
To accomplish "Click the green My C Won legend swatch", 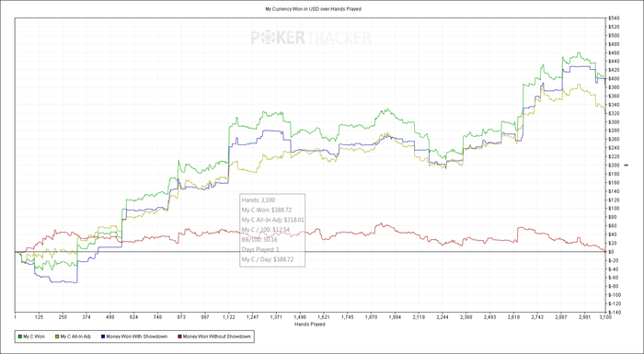I will click(x=20, y=337).
